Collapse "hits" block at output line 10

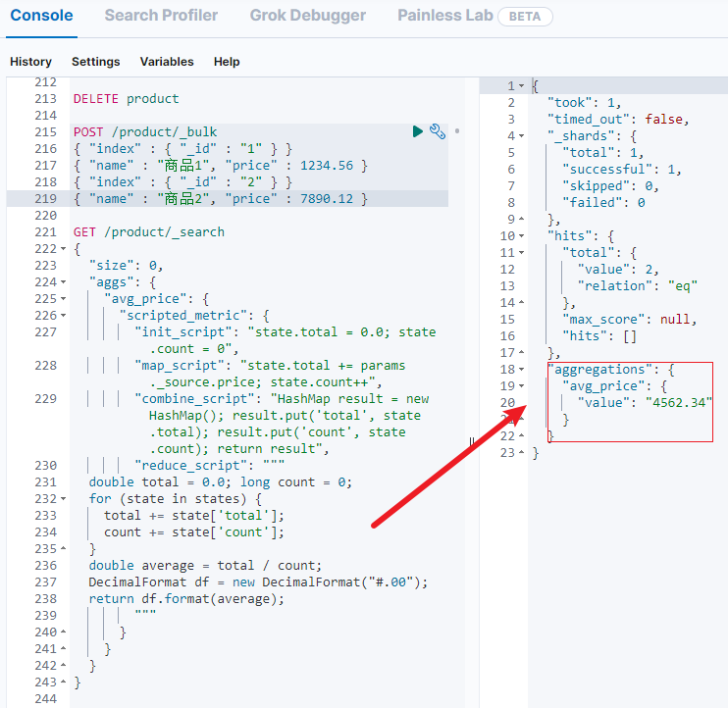521,236
